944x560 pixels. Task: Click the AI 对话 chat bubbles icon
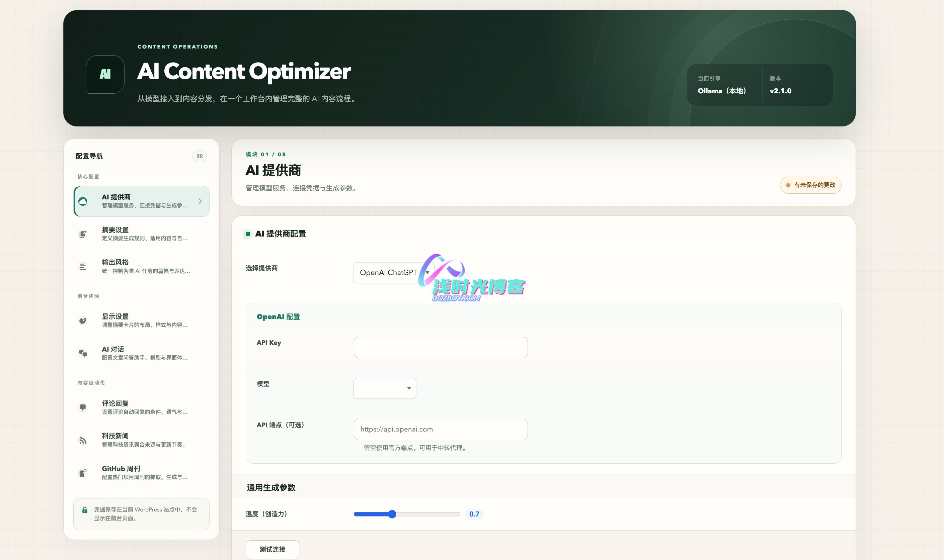(83, 354)
